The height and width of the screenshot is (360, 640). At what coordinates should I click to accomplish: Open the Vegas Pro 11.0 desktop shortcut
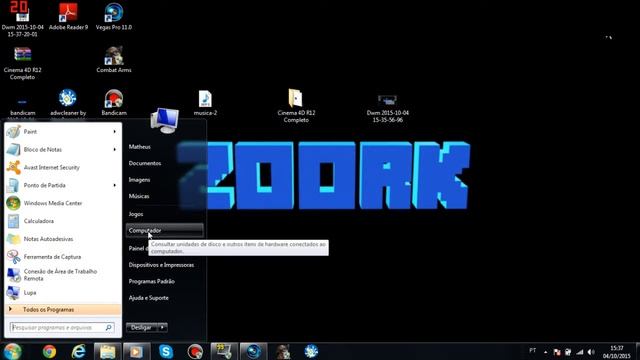click(113, 16)
